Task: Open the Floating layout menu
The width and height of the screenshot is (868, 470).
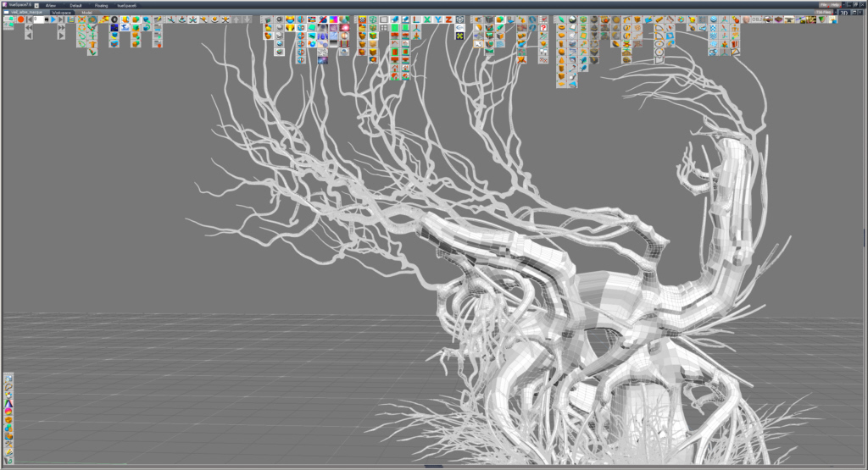Action: pyautogui.click(x=102, y=6)
